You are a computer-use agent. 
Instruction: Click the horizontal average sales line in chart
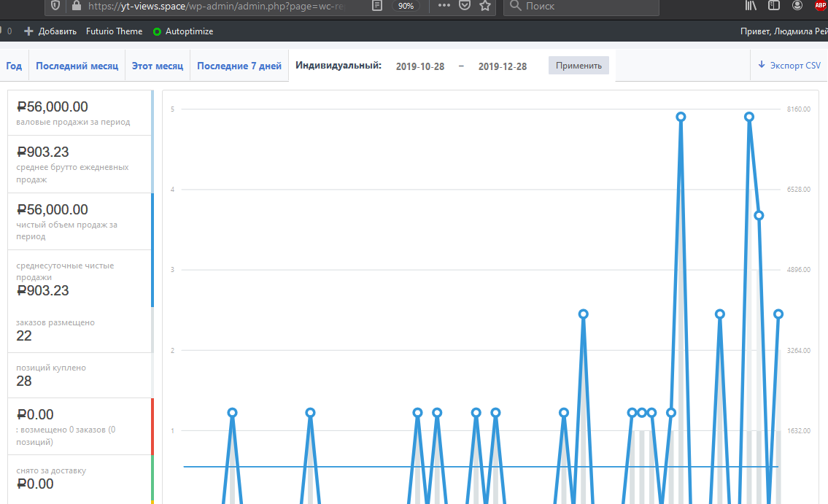tap(481, 467)
